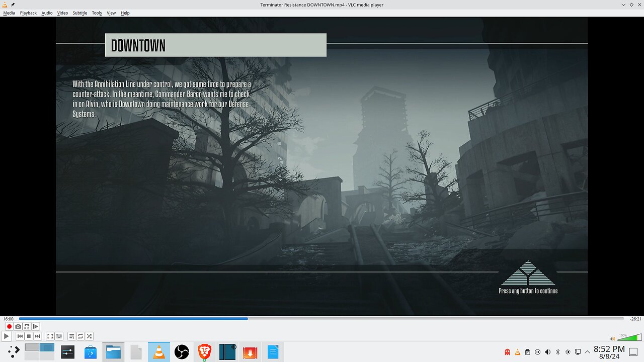Toggle remaining time display -26:21
Viewport: 644px width, 362px height.
coord(635,319)
